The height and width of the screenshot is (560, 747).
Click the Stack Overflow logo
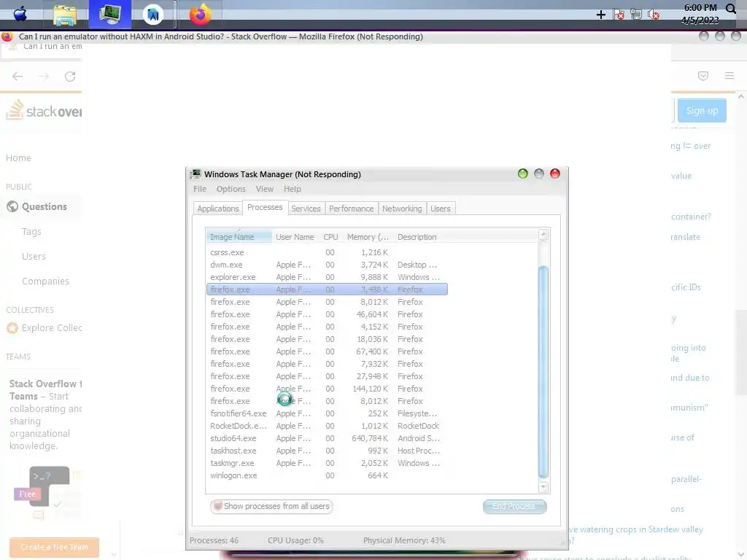point(44,111)
